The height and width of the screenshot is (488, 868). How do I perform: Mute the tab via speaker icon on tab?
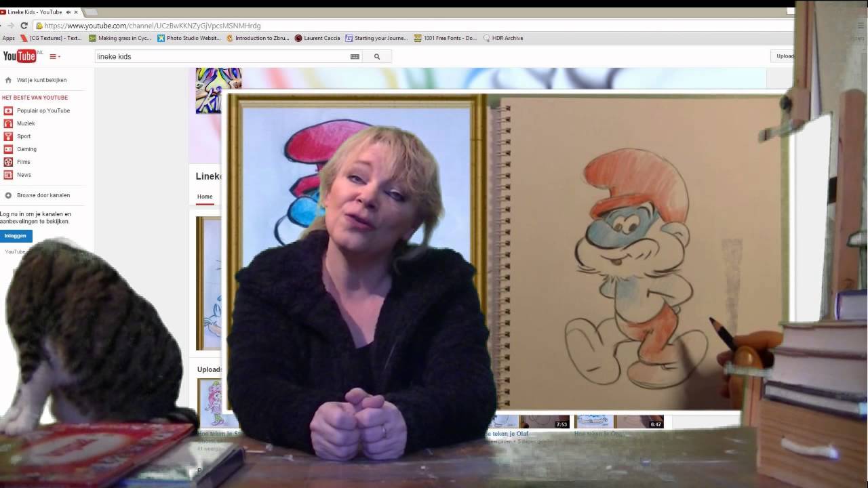pos(68,12)
